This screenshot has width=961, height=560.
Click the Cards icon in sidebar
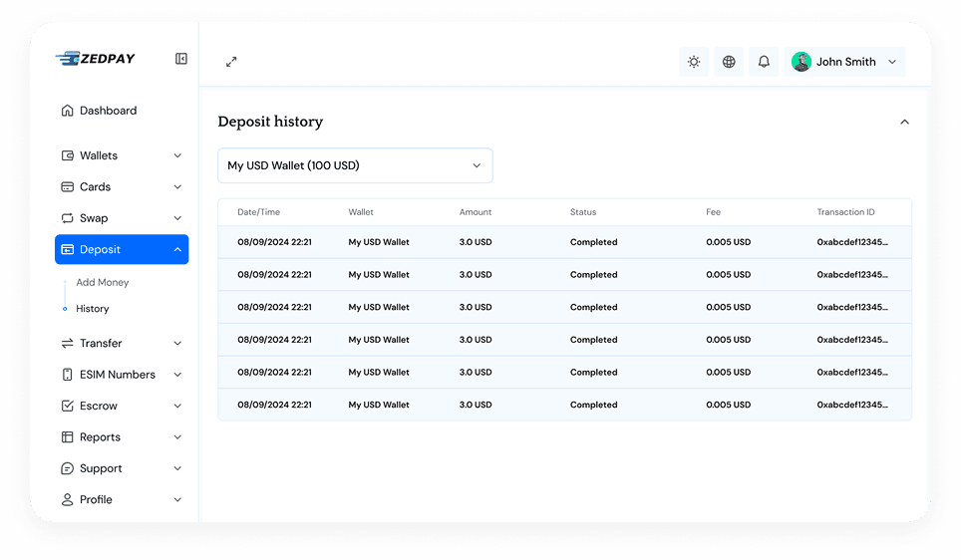(x=68, y=187)
